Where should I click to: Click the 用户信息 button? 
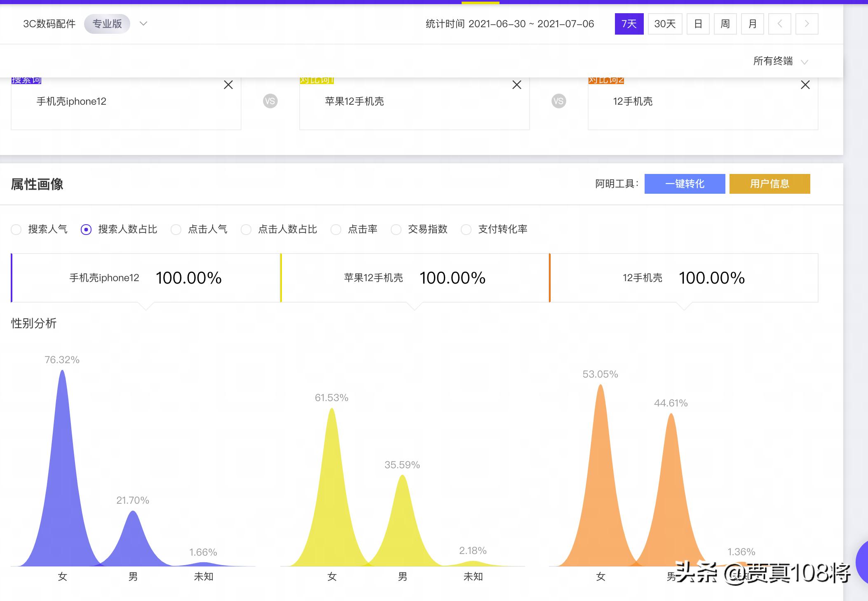point(770,184)
